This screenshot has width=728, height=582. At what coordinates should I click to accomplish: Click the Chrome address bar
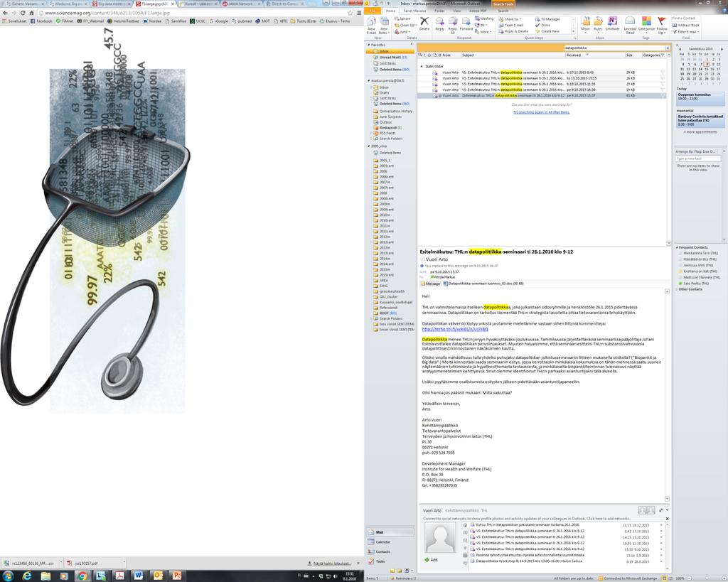pos(195,13)
